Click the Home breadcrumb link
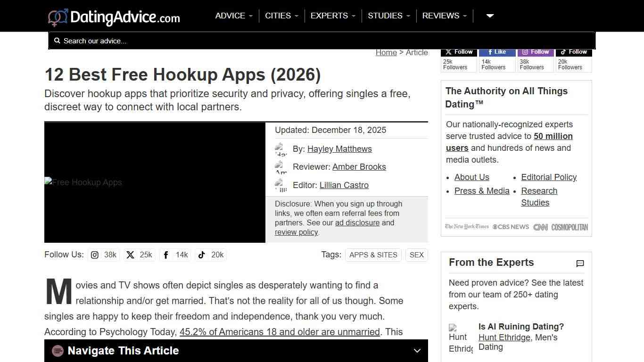This screenshot has width=644, height=362. [386, 52]
